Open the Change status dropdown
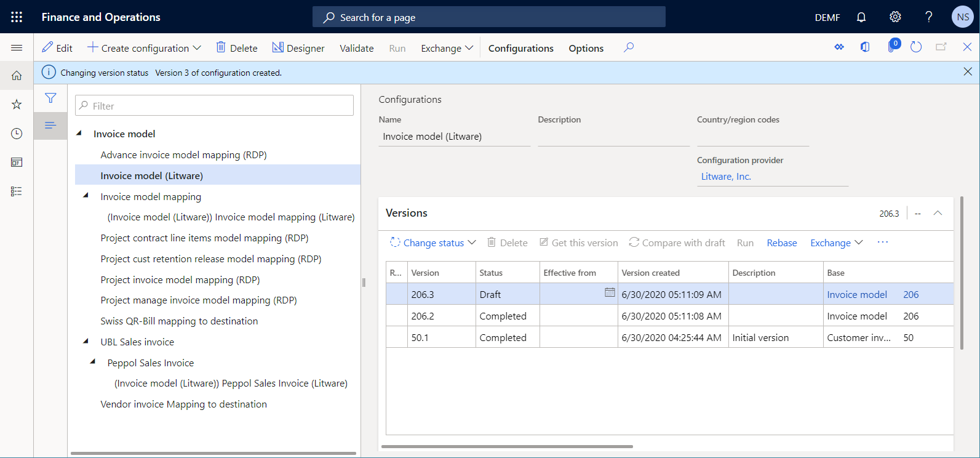The image size is (980, 458). [x=433, y=243]
